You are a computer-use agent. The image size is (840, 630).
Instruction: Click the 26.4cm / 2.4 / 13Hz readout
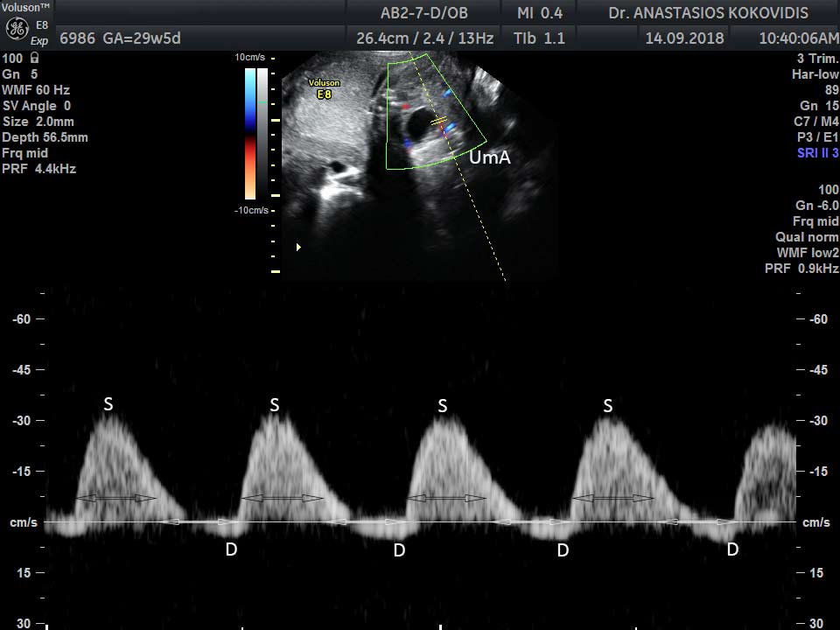pos(425,38)
